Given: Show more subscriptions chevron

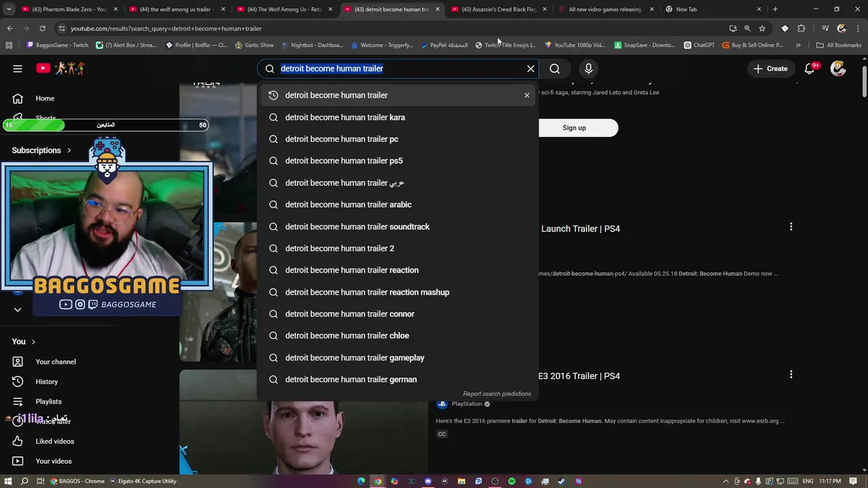Looking at the screenshot, I should coord(18,310).
